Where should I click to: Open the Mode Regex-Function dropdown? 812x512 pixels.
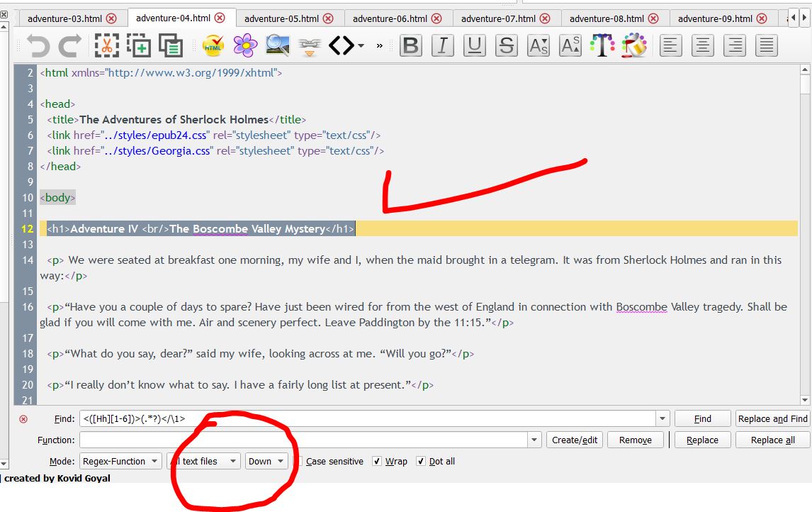click(120, 461)
